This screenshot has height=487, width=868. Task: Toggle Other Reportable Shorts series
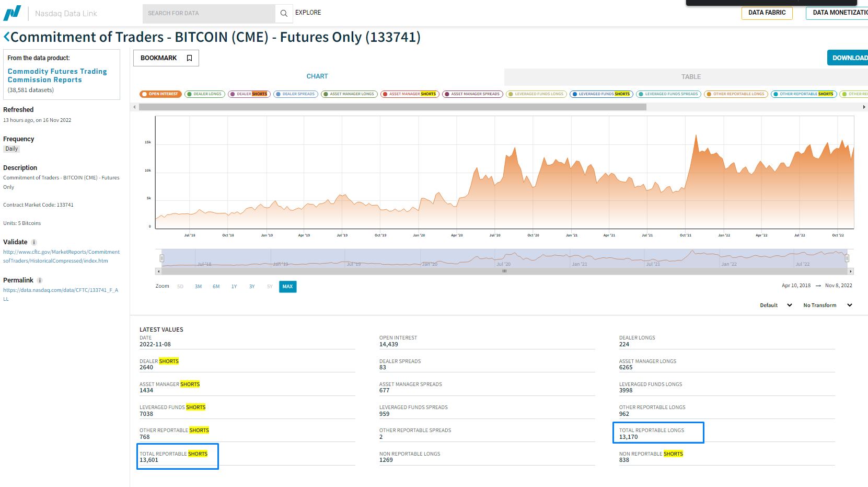click(x=804, y=94)
